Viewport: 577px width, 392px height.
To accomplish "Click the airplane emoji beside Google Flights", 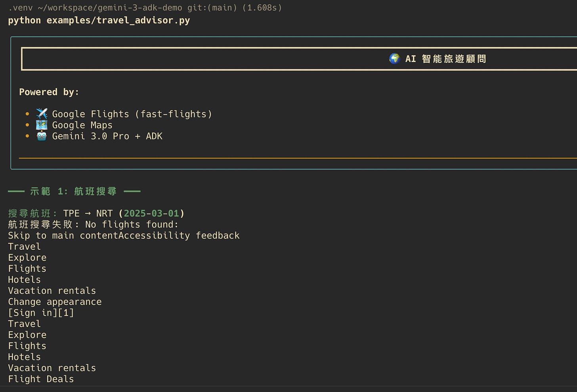I will click(42, 114).
